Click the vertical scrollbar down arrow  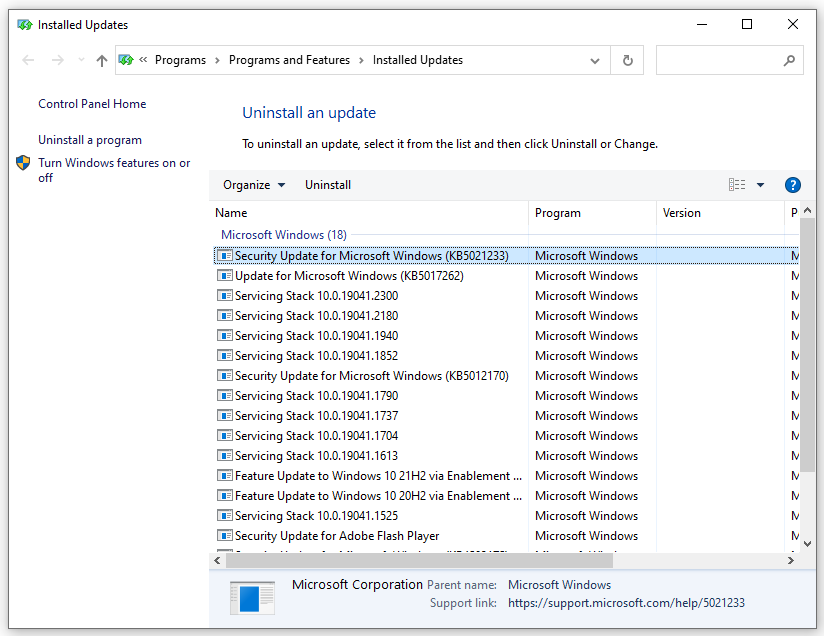coord(808,544)
